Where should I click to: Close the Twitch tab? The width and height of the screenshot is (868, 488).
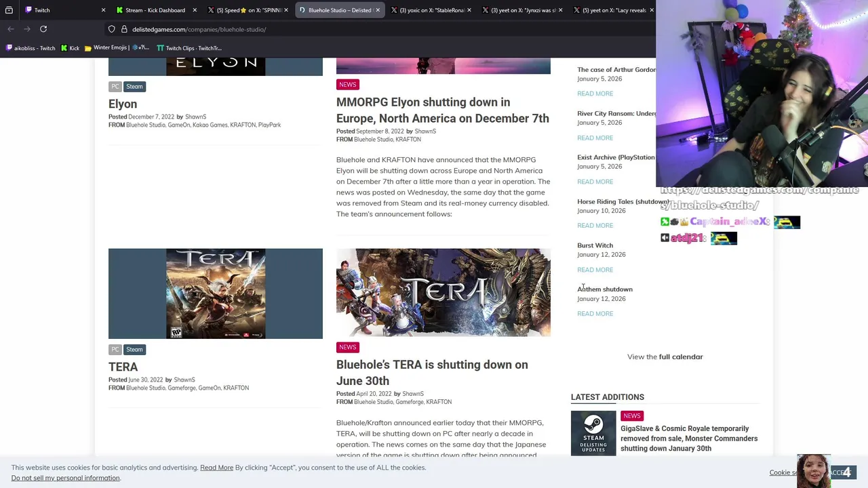(x=103, y=10)
